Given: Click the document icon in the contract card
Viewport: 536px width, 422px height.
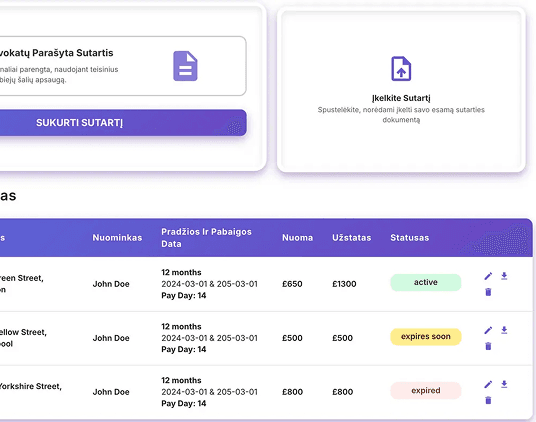Looking at the screenshot, I should 185,66.
